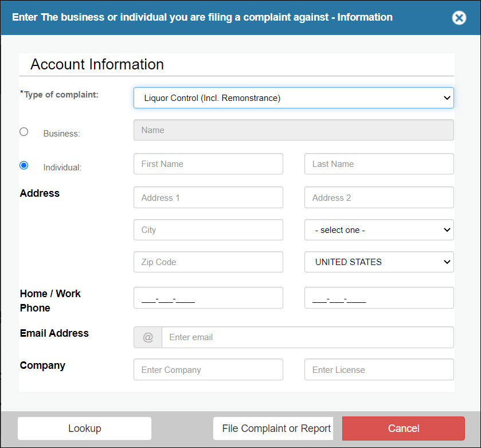Select the Address 1 input
Image resolution: width=481 pixels, height=448 pixels.
coord(208,198)
